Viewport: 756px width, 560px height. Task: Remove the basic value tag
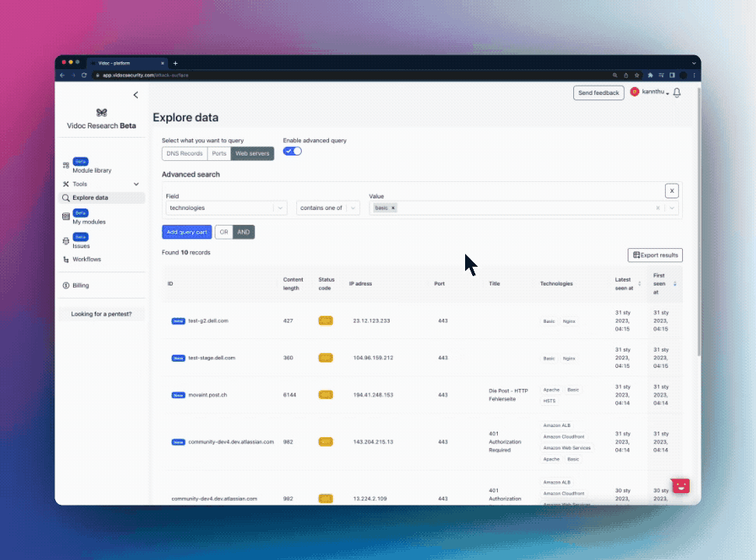pyautogui.click(x=393, y=208)
